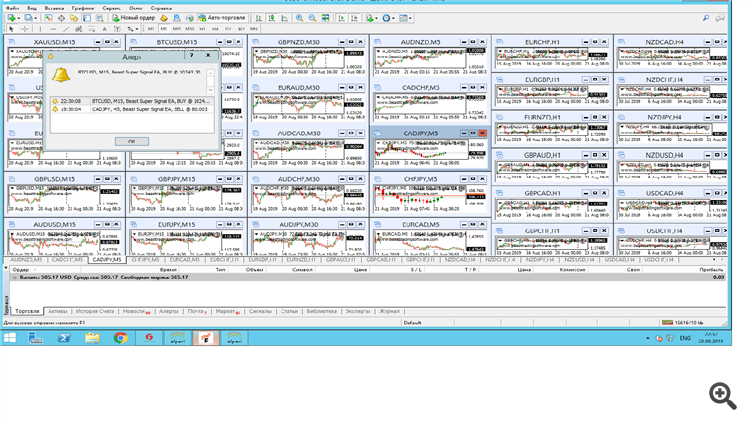Select the horizontal line tool
The width and height of the screenshot is (750, 422).
(x=53, y=29)
